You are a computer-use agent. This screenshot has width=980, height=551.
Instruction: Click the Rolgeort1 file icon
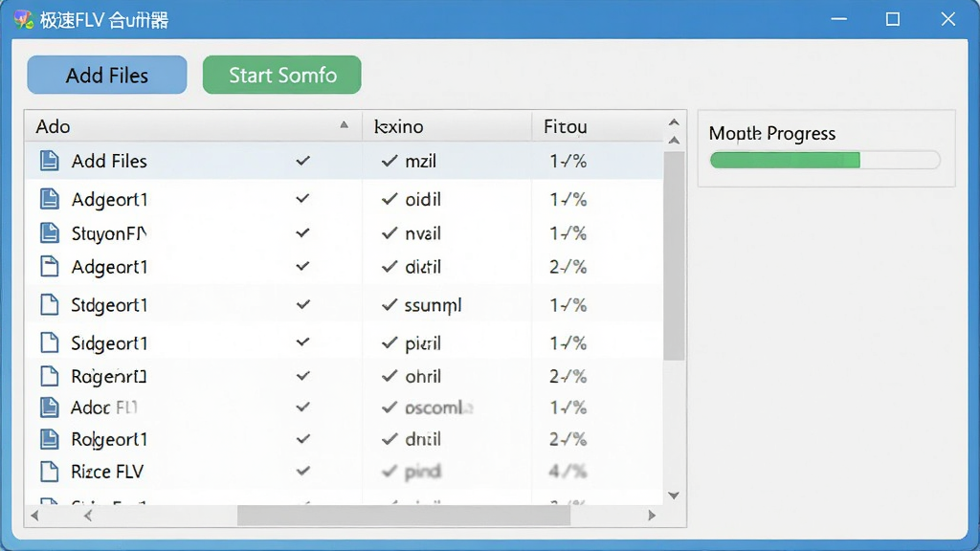tap(50, 439)
